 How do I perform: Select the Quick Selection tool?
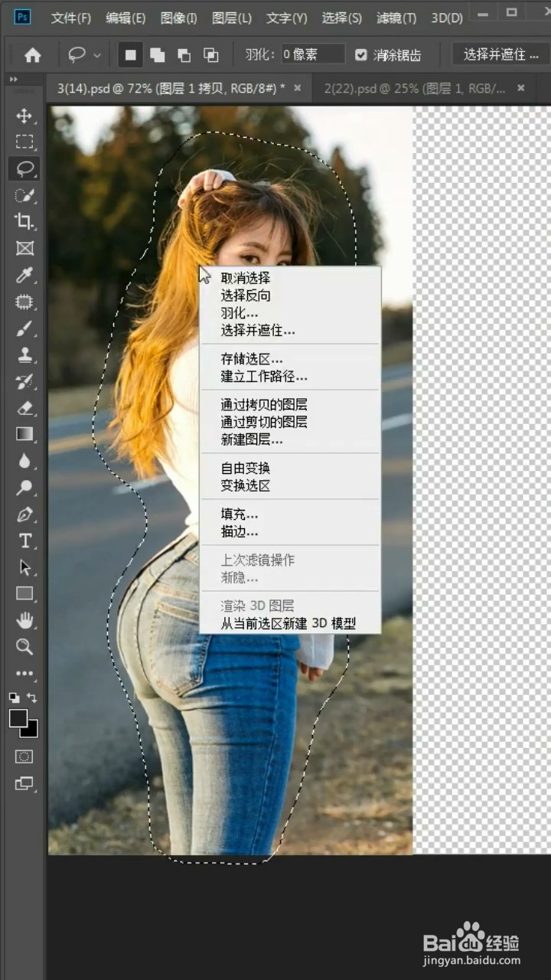[x=24, y=195]
